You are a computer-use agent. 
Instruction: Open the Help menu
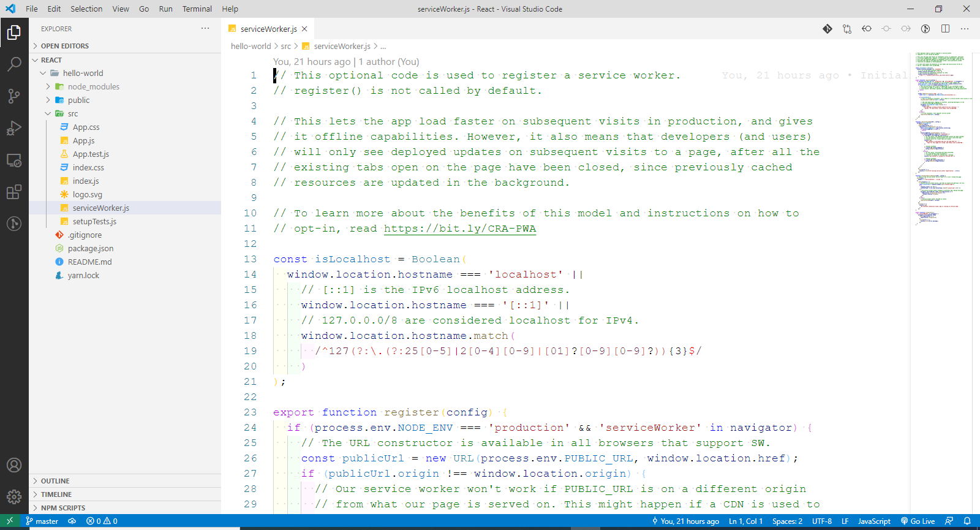coord(230,9)
